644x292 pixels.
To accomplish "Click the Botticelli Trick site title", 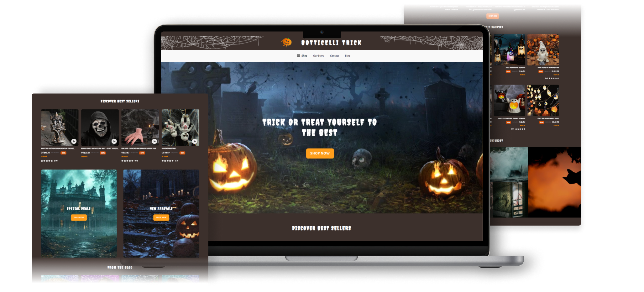I will pyautogui.click(x=331, y=43).
